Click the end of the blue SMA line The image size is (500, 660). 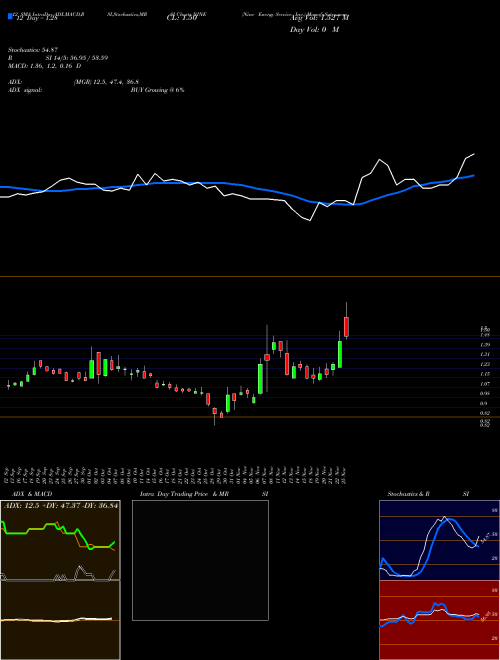pos(474,175)
